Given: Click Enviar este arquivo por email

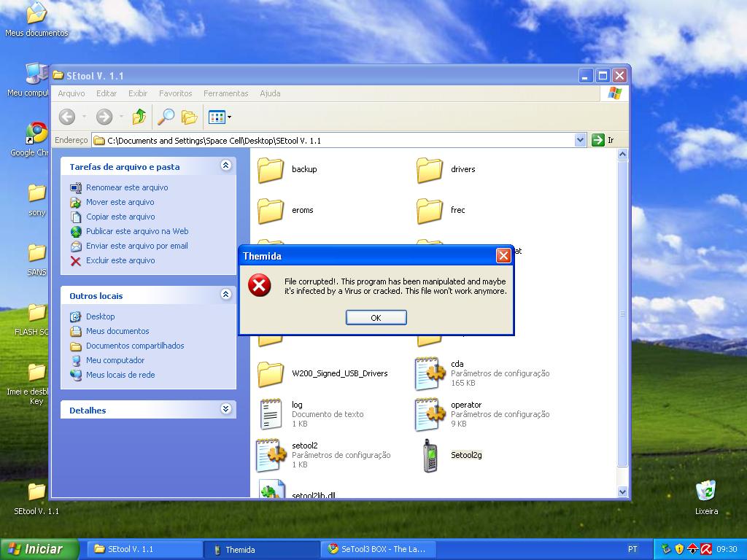Looking at the screenshot, I should coord(136,246).
